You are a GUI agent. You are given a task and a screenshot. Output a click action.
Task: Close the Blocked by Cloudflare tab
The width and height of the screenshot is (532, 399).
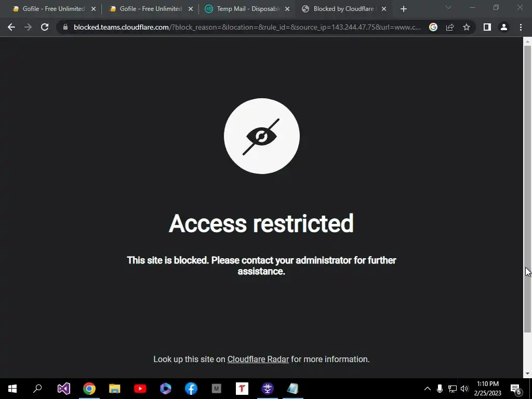384,9
